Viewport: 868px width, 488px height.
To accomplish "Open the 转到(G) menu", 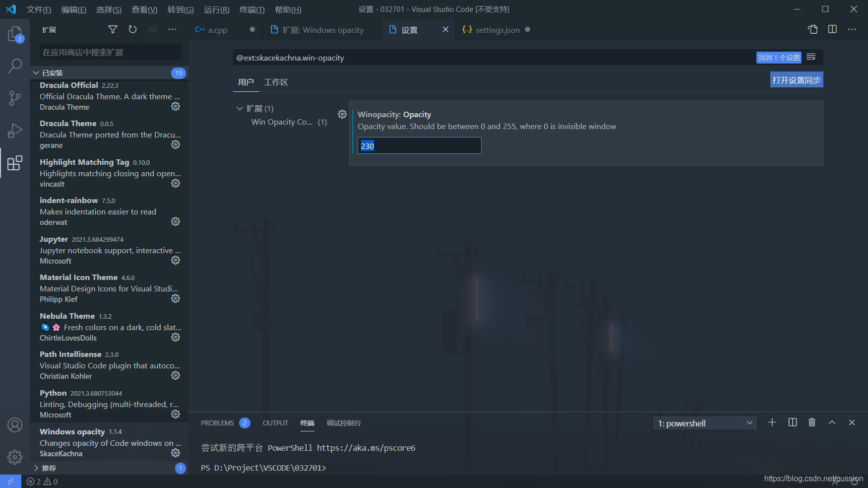I will 181,9.
